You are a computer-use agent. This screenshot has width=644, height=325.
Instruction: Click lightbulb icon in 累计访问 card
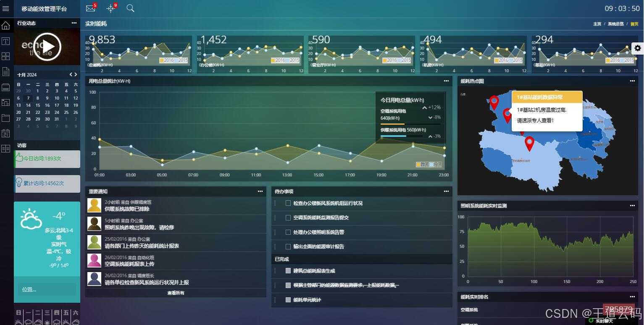(19, 182)
